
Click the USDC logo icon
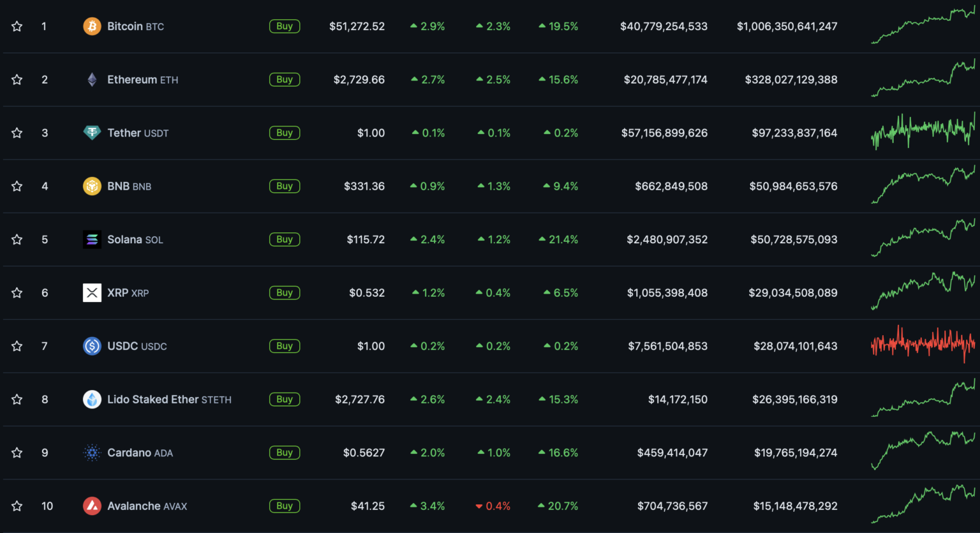click(x=92, y=346)
